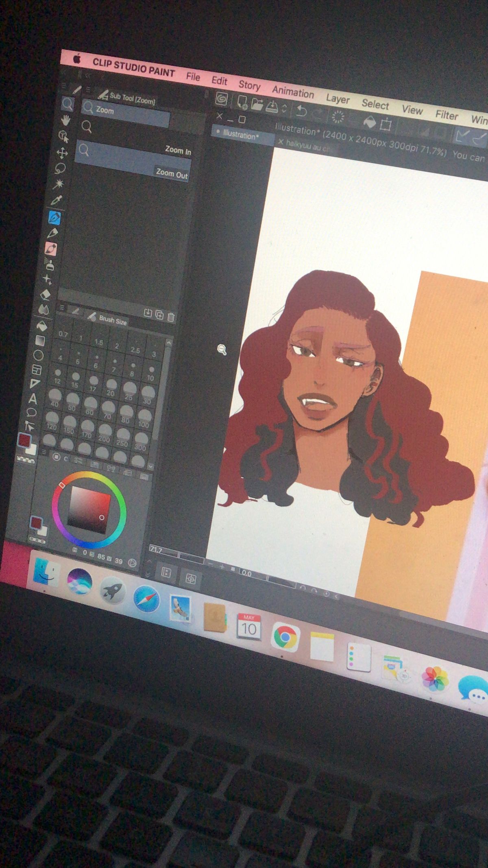Open the Story menu
This screenshot has height=868, width=488.
249,85
